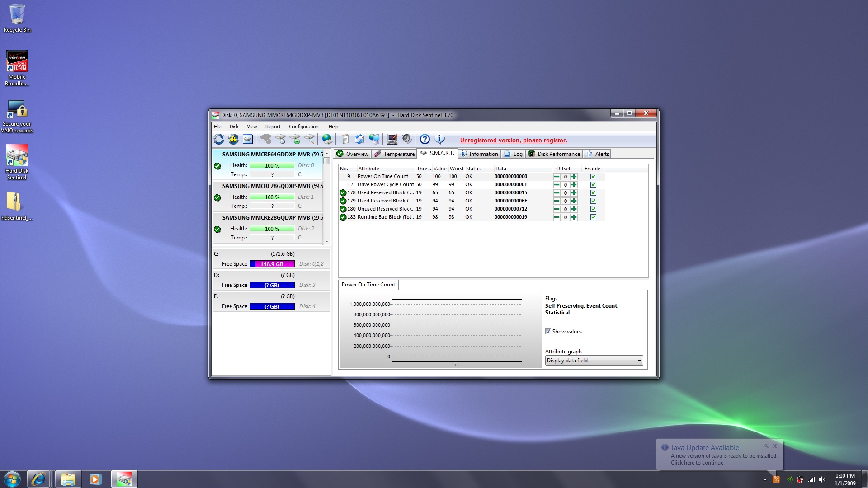Click the globe with disk toolbar icon

pos(327,139)
